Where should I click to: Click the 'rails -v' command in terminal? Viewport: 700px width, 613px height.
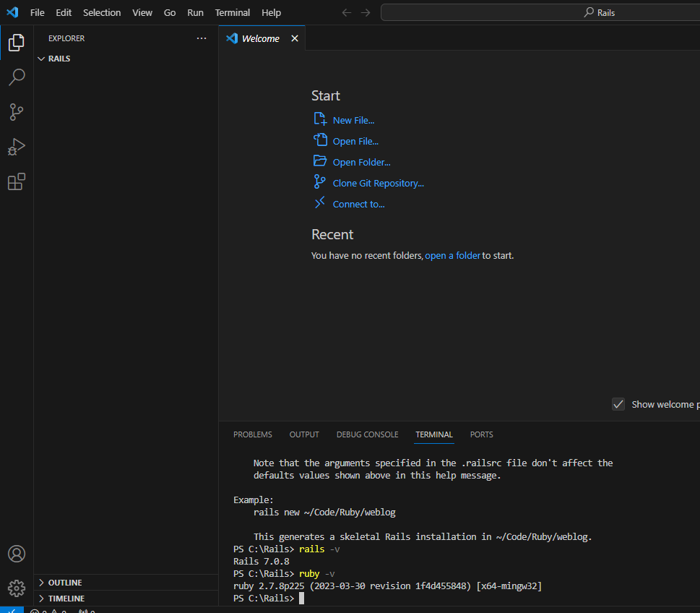coord(319,549)
